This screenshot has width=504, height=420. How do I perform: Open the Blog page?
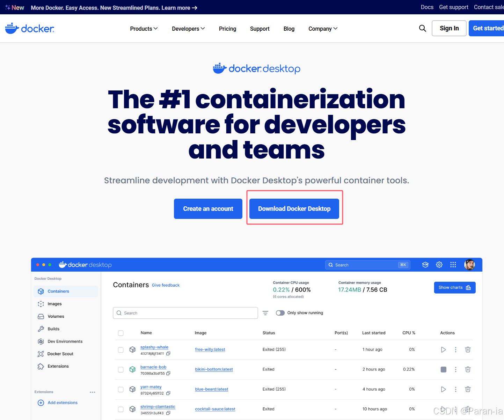[x=289, y=29]
